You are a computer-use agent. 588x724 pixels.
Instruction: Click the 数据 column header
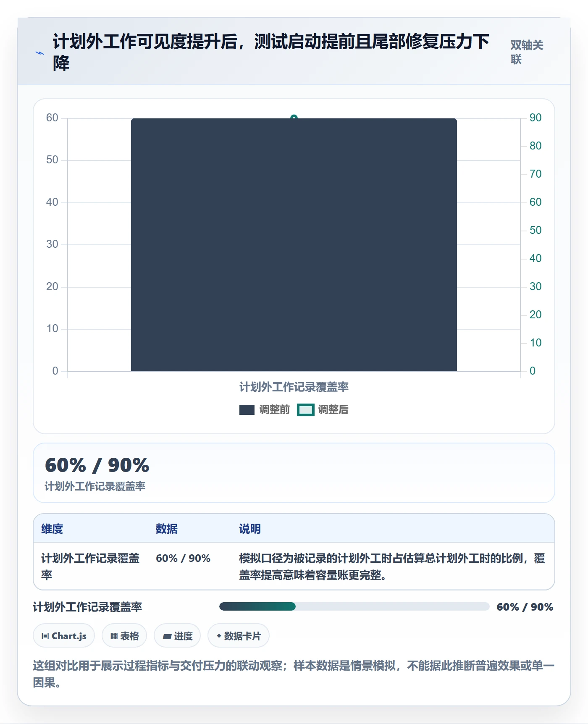coord(167,529)
